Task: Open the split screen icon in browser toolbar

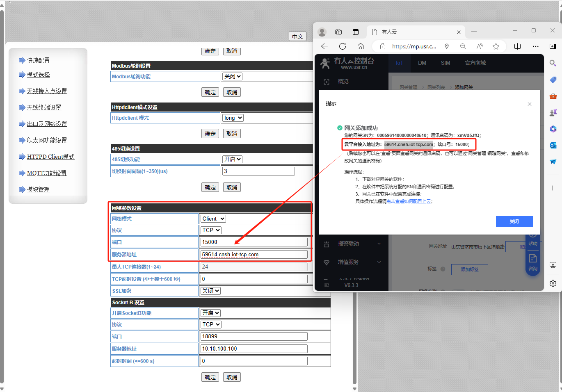Action: (x=517, y=46)
